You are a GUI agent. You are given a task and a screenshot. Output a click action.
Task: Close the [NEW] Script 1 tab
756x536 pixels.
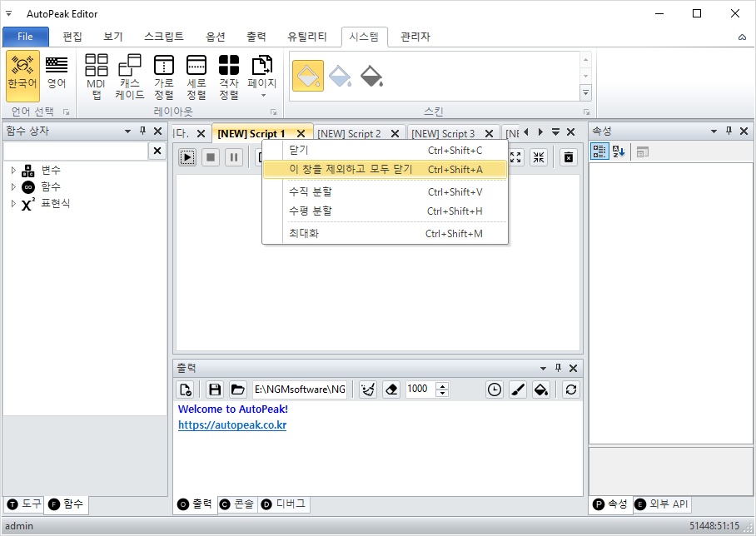[301, 133]
